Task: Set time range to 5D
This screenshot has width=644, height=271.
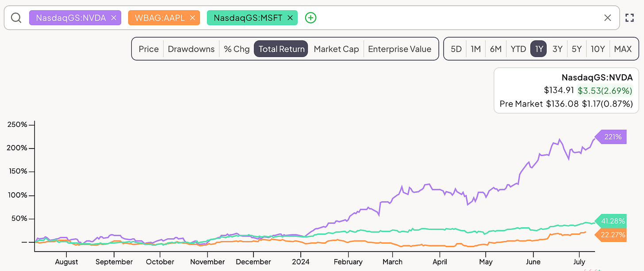Action: pyautogui.click(x=456, y=49)
